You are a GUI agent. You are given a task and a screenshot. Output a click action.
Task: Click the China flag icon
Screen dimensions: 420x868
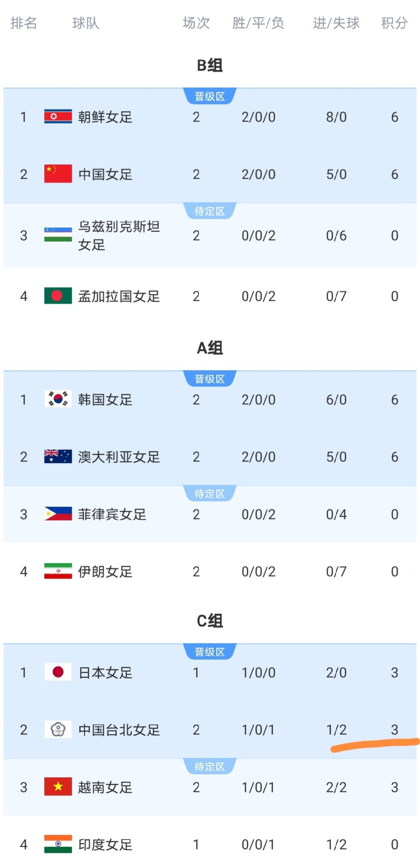click(x=58, y=174)
